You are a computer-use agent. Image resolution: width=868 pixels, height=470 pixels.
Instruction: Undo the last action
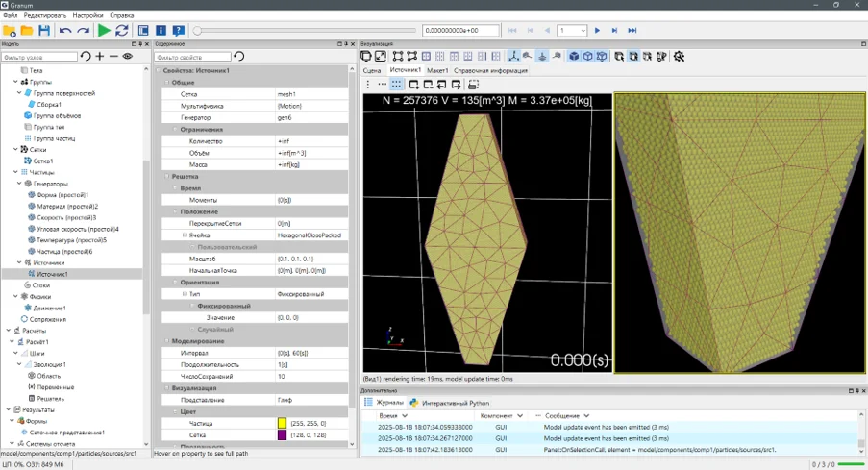pyautogui.click(x=65, y=31)
